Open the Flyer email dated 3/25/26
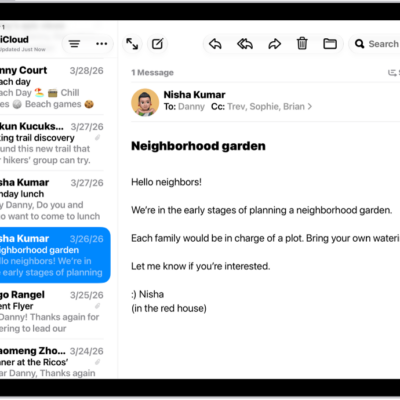The height and width of the screenshot is (400, 400). pyautogui.click(x=52, y=311)
